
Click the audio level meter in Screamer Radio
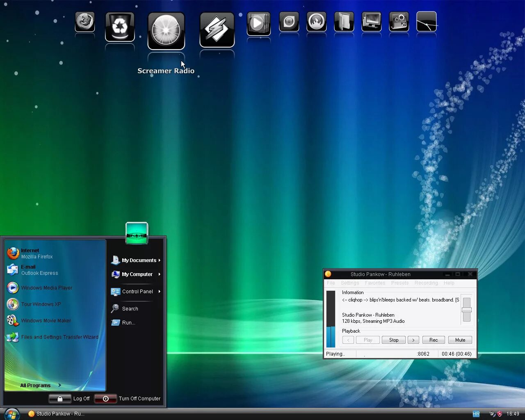pyautogui.click(x=331, y=319)
